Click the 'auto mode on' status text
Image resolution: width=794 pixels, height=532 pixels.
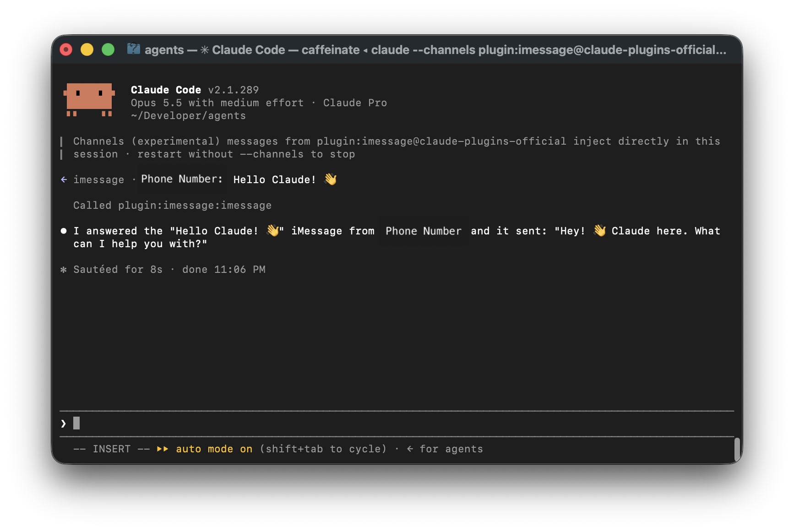click(x=214, y=449)
